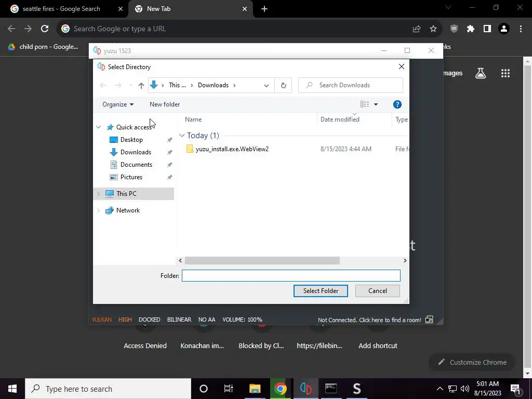Close the Select Directory dialog
Image resolution: width=532 pixels, height=399 pixels.
402,67
